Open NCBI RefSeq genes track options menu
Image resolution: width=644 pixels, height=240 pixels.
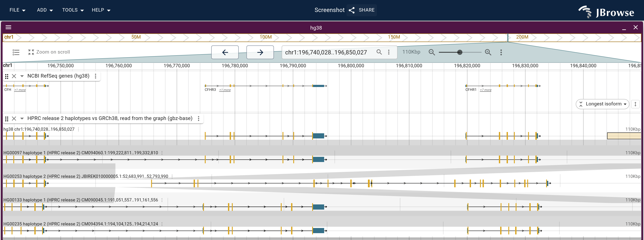95,76
